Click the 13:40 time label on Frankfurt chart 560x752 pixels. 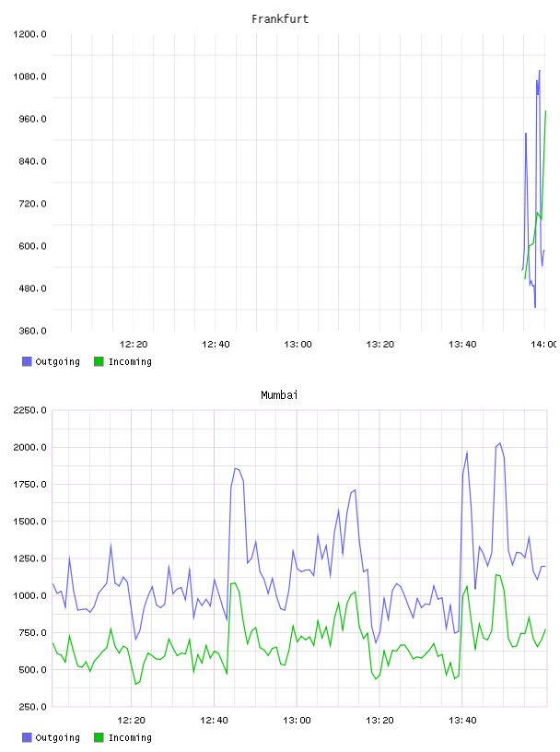pyautogui.click(x=462, y=345)
